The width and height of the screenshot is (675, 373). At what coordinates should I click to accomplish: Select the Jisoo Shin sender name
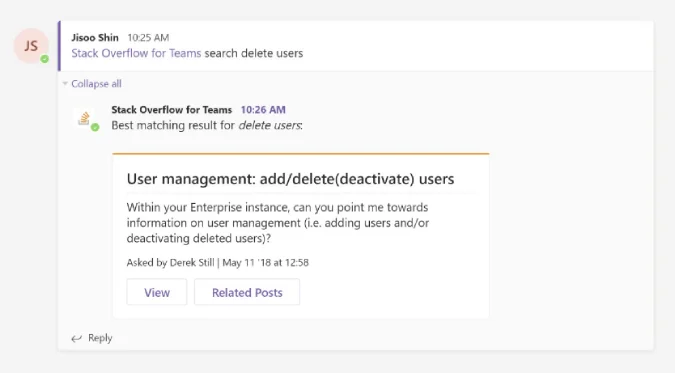pyautogui.click(x=95, y=38)
